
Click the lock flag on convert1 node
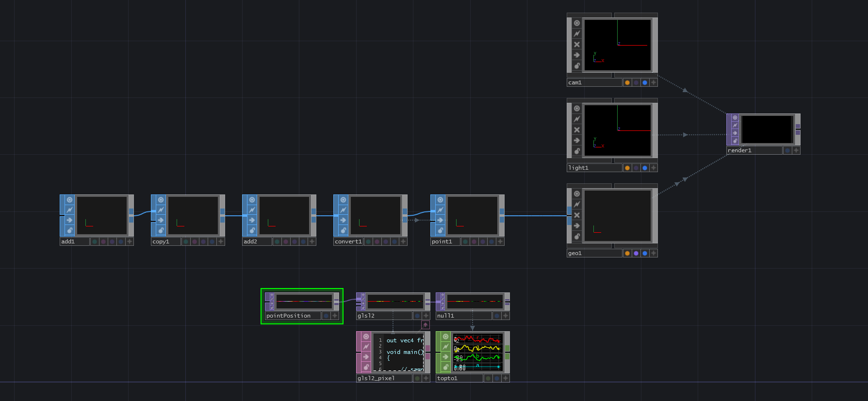coord(343,230)
